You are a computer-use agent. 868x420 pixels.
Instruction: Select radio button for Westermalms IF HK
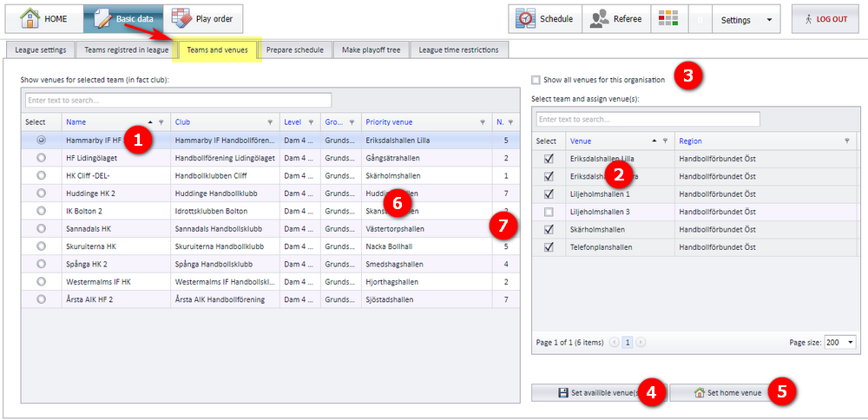(41, 282)
